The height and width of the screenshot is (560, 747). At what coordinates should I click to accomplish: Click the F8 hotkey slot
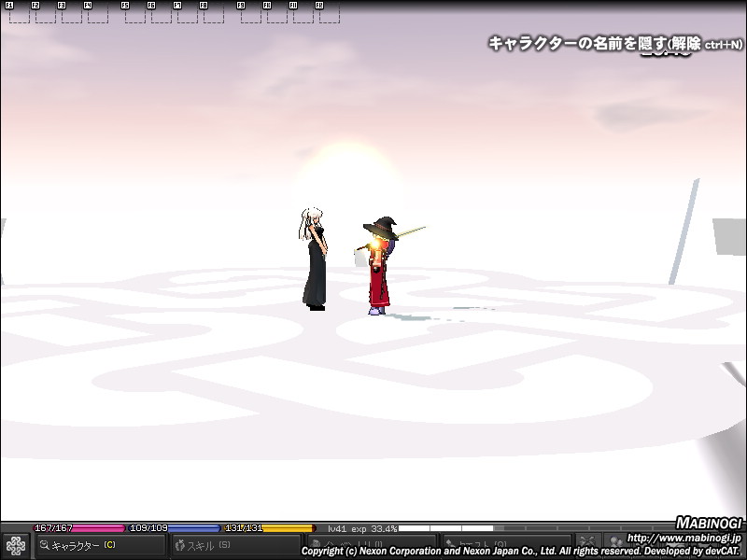click(x=213, y=13)
